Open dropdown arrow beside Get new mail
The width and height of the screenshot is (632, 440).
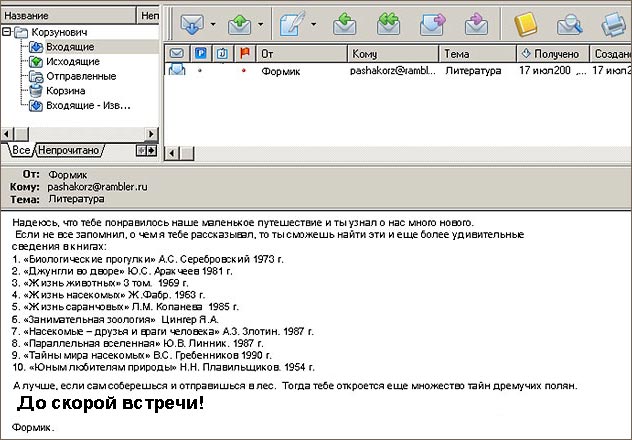(212, 22)
